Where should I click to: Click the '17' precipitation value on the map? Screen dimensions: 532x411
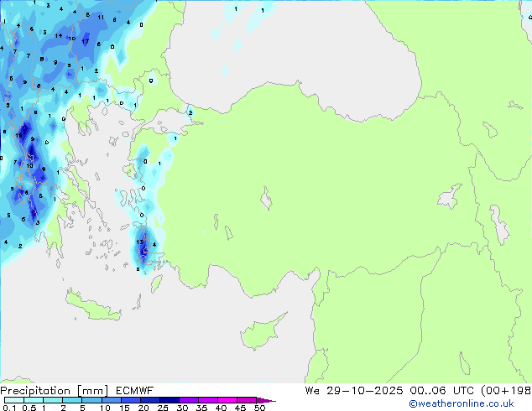click(x=85, y=42)
